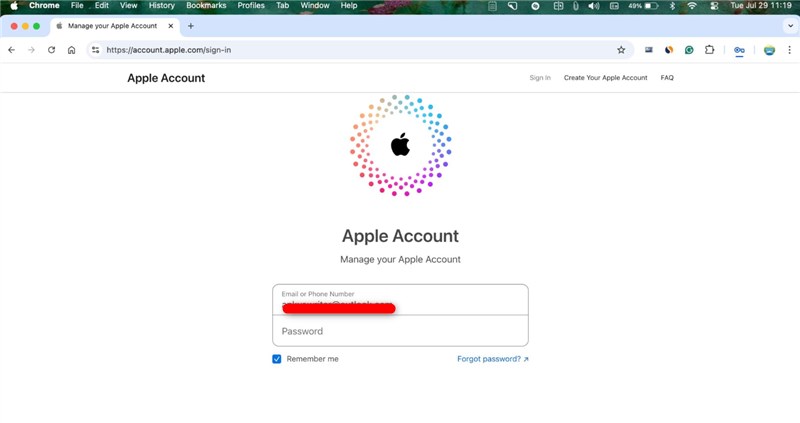800x423 pixels.
Task: Open the password manager extension icon
Action: pos(739,50)
